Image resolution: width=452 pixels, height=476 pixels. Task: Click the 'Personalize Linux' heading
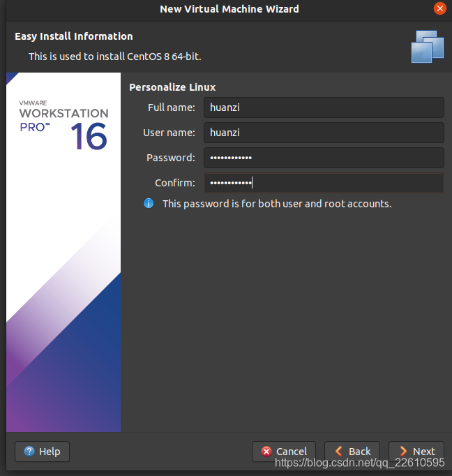point(172,87)
